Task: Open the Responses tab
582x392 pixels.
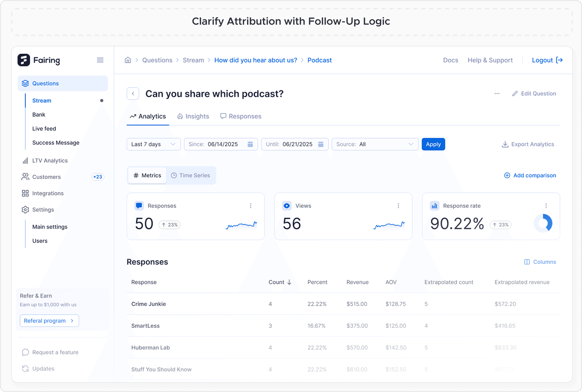Action: click(241, 116)
